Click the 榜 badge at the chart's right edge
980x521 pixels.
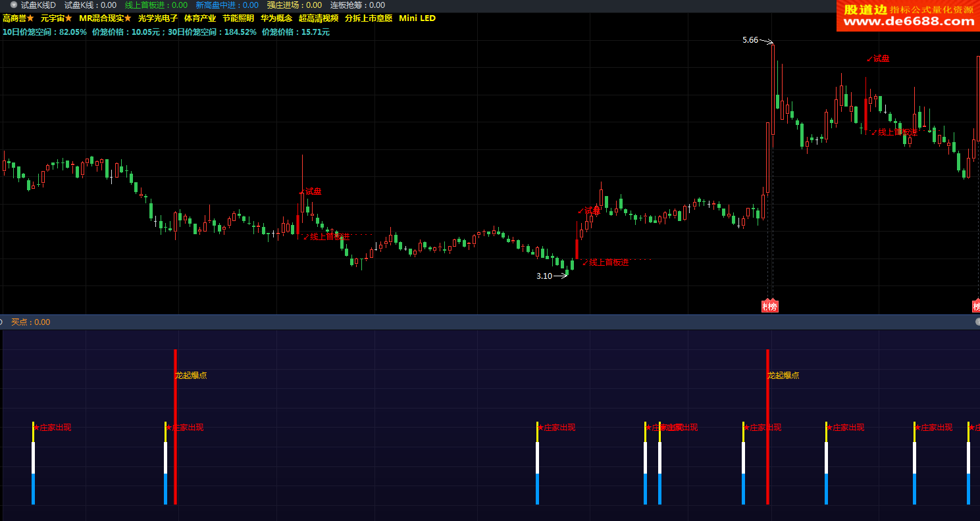point(976,307)
